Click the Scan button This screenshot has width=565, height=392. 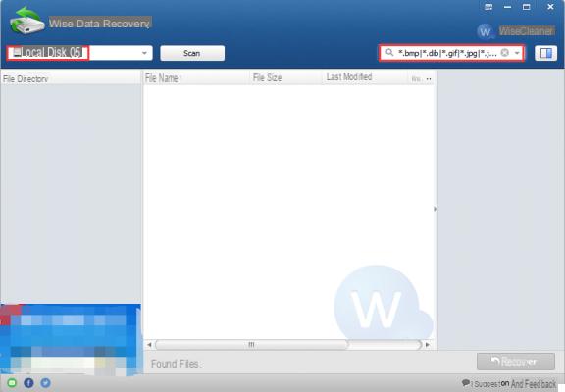(192, 53)
